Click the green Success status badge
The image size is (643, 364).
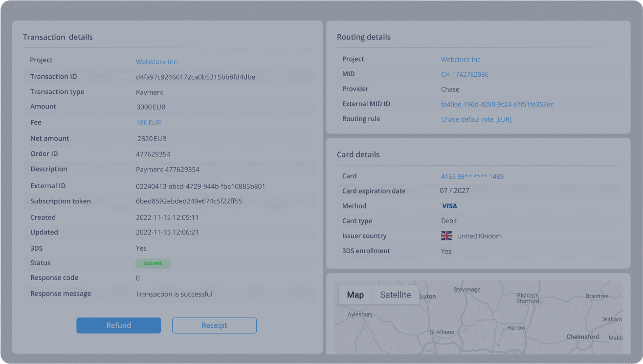tap(153, 263)
